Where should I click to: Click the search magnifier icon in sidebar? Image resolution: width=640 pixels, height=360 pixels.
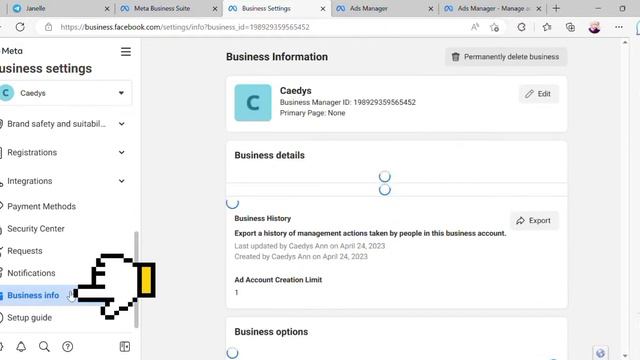(x=44, y=347)
